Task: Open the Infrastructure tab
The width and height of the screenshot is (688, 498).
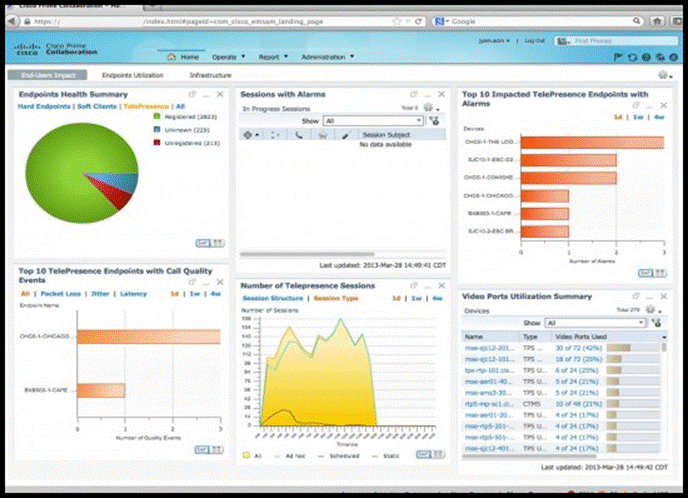Action: pos(211,75)
